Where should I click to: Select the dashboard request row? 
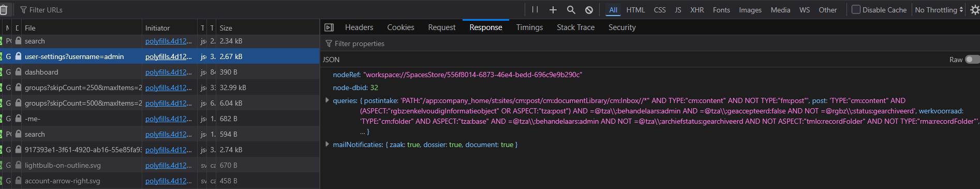click(x=159, y=72)
